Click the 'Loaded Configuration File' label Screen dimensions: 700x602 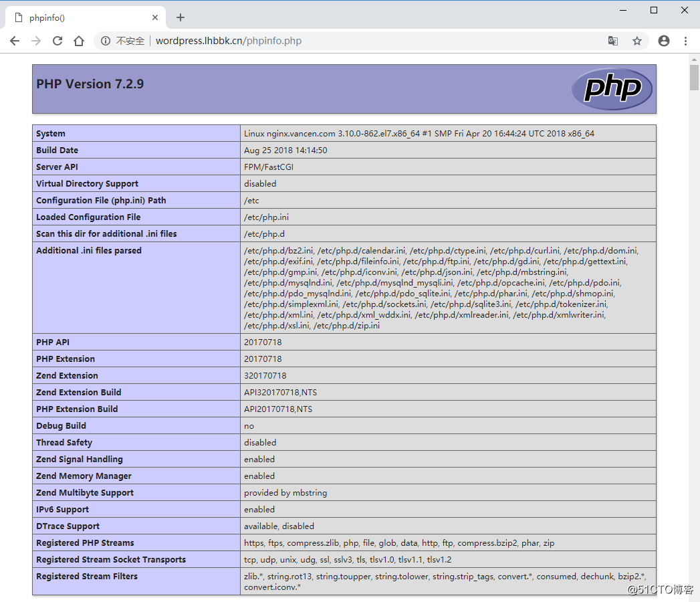(x=88, y=217)
